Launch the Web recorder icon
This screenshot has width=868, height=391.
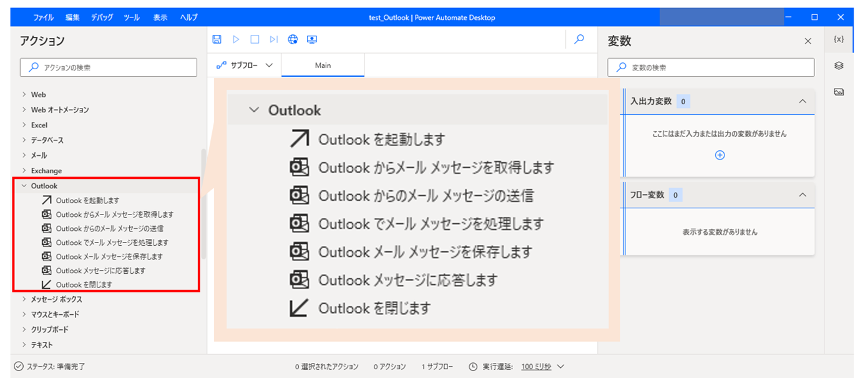(292, 39)
